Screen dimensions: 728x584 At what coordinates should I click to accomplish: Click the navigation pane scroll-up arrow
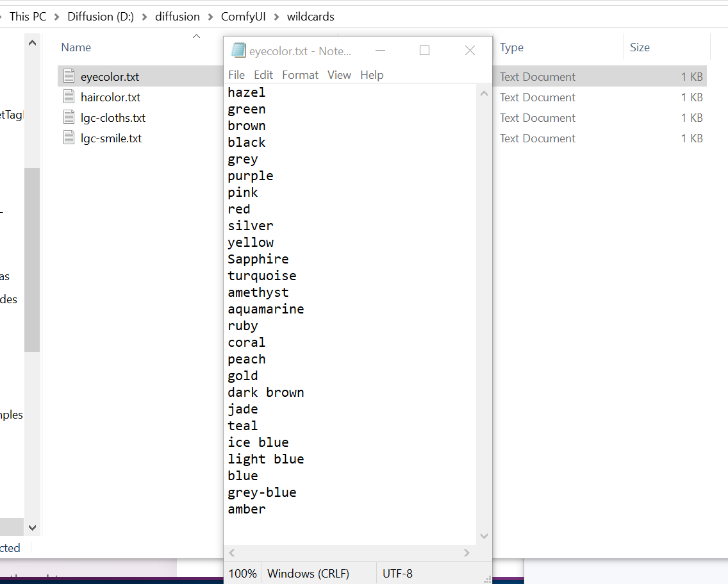pos(32,43)
